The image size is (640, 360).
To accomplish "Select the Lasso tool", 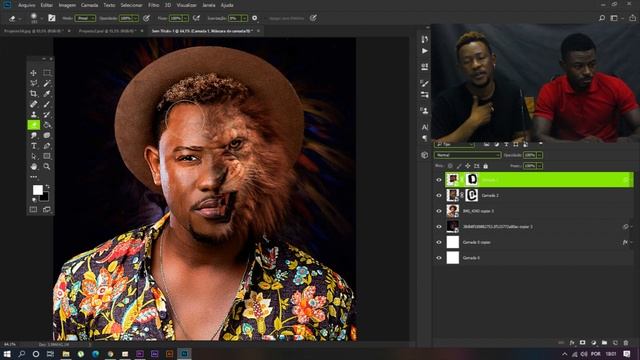I will tap(33, 83).
